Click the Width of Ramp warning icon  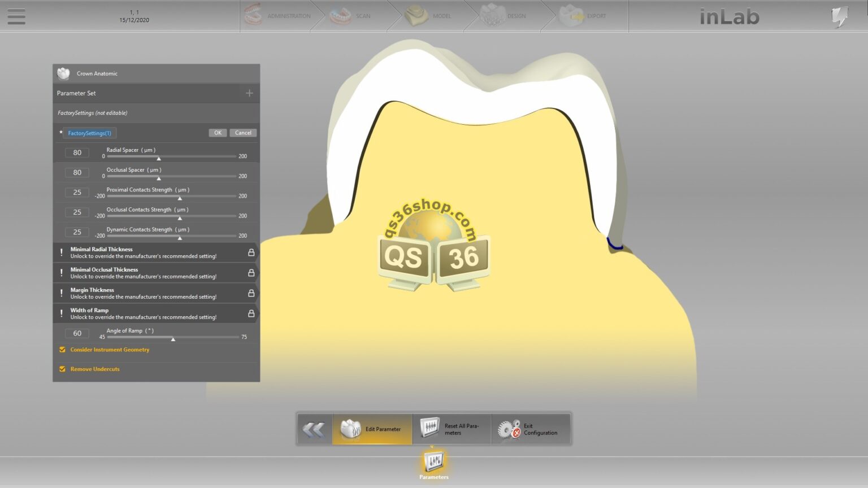tap(62, 313)
